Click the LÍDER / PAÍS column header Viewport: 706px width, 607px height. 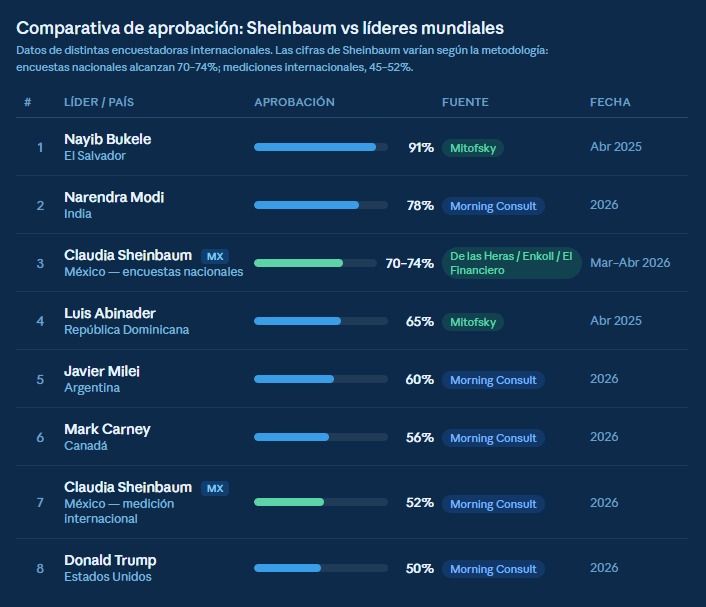pos(99,102)
